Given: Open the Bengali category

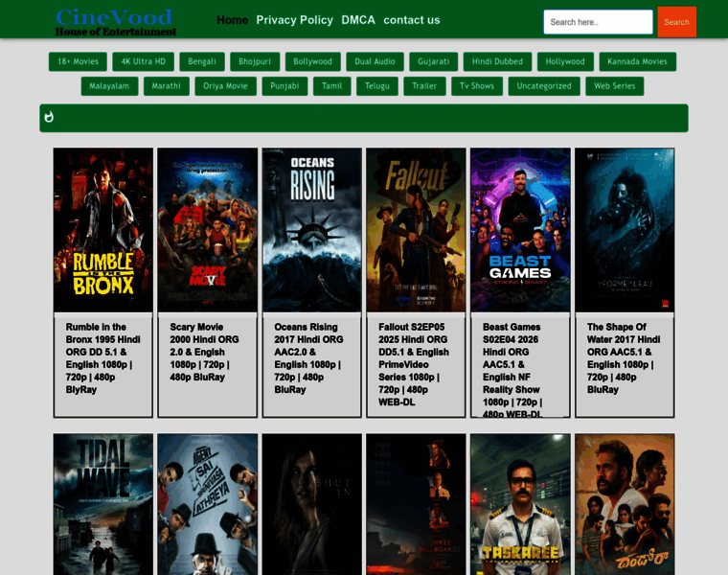Looking at the screenshot, I should click(x=202, y=61).
